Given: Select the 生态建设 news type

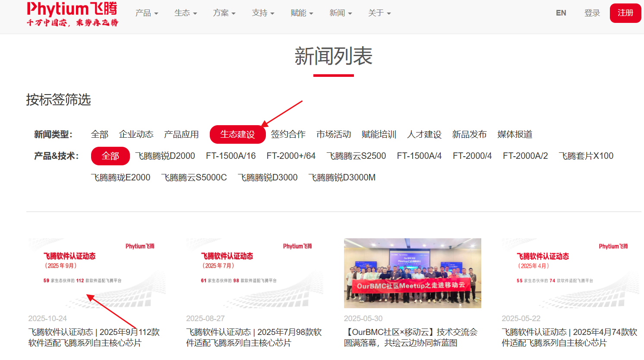Looking at the screenshot, I should coord(237,134).
